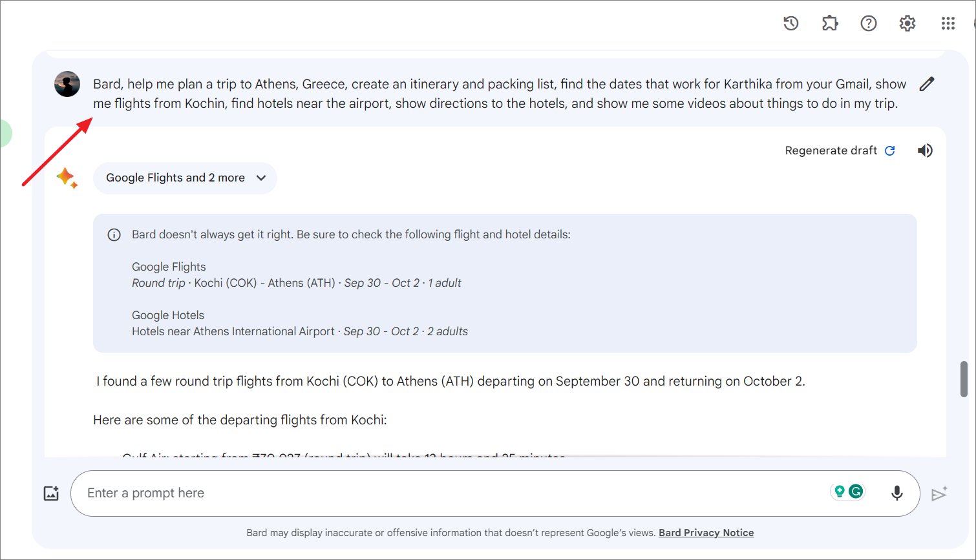Click the info icon in notice box
Image resolution: width=976 pixels, height=560 pixels.
pyautogui.click(x=114, y=234)
